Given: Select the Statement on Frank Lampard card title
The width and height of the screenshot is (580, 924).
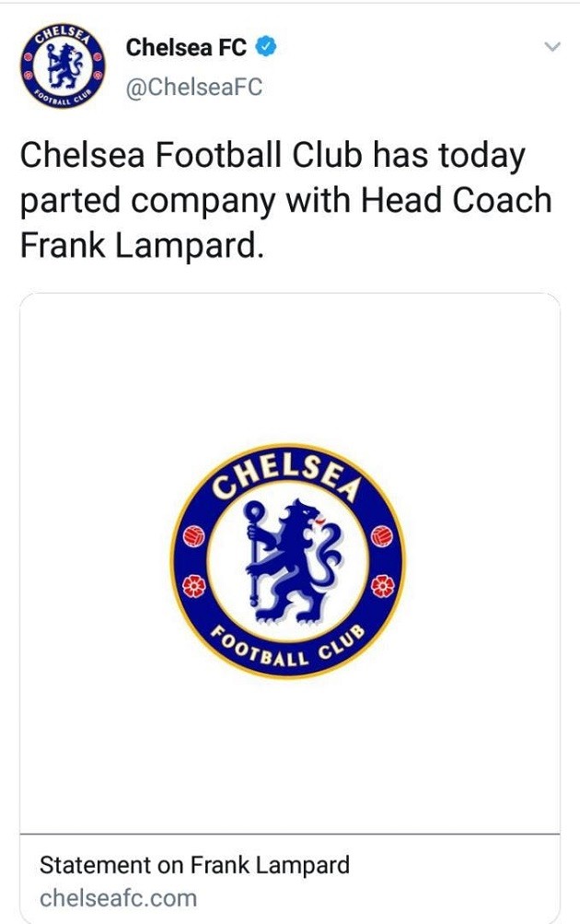Looking at the screenshot, I should [193, 864].
